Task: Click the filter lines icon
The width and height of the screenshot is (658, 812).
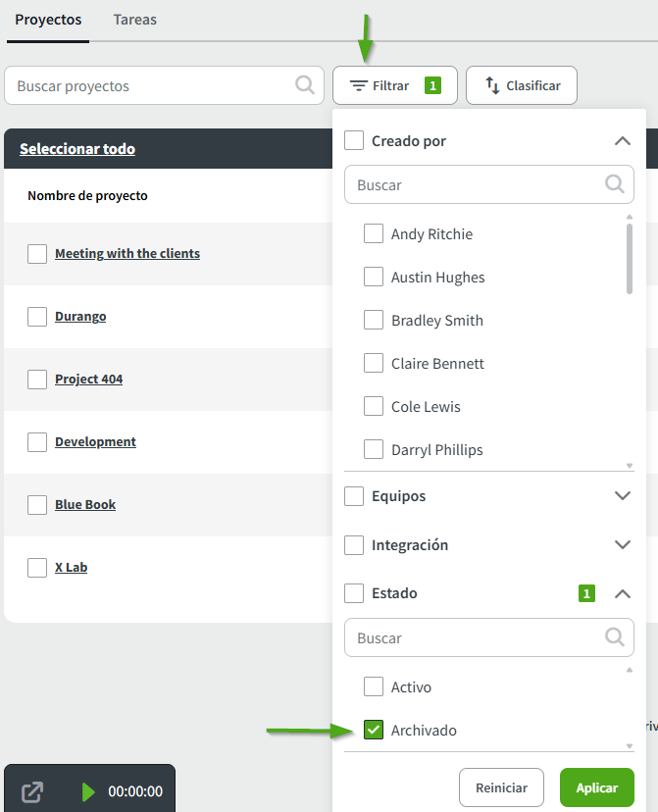Action: tap(360, 86)
